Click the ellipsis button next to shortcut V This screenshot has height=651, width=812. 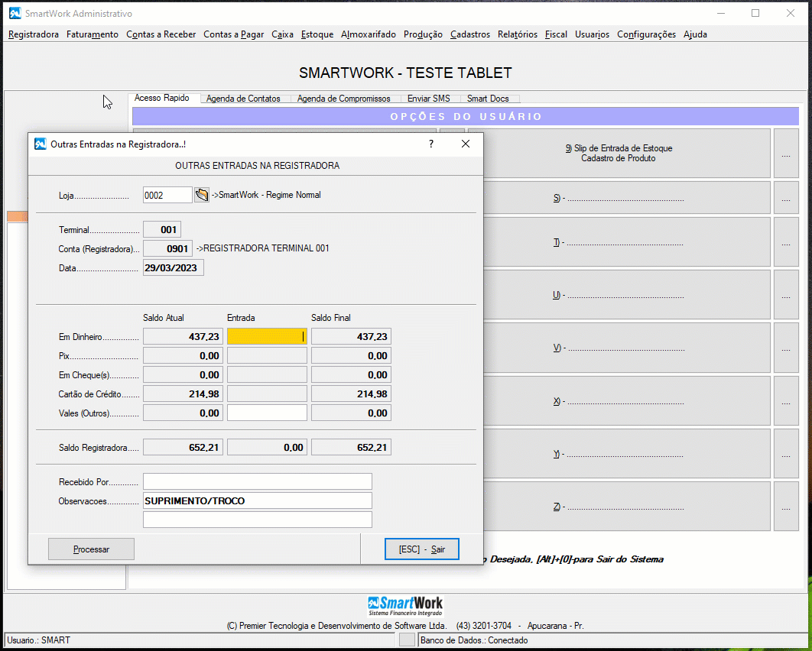point(786,347)
